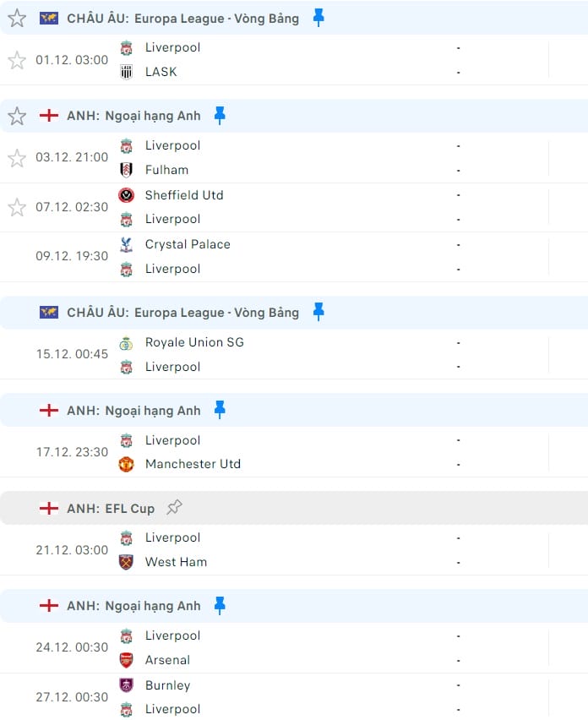The height and width of the screenshot is (720, 588).
Task: Click the LASK club logo
Action: (126, 72)
